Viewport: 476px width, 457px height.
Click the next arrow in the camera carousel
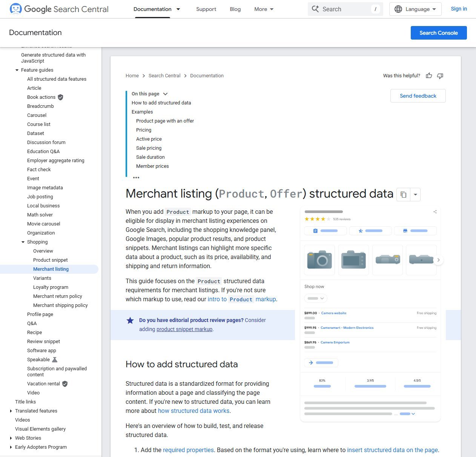438,260
